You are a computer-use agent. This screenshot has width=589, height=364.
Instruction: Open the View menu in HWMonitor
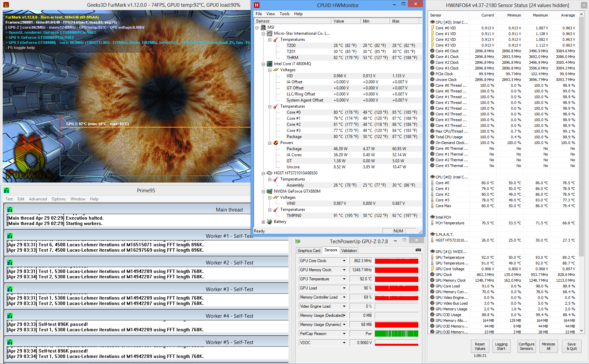coord(271,14)
